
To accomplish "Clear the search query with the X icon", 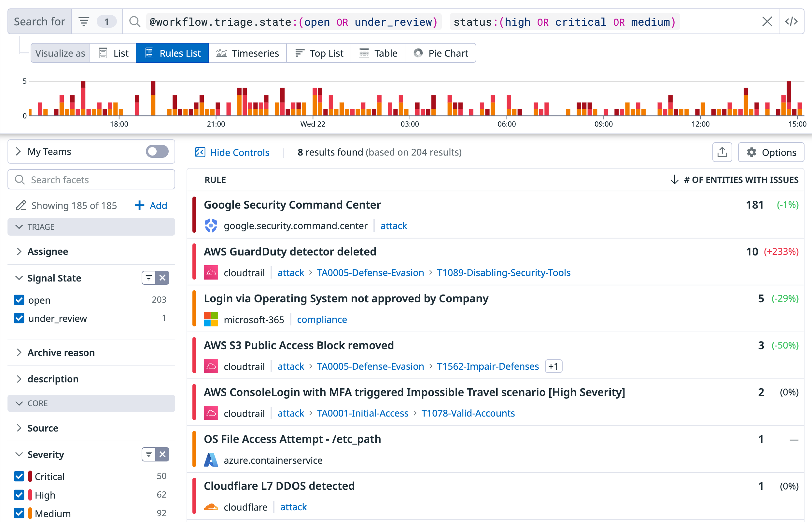I will tap(767, 22).
